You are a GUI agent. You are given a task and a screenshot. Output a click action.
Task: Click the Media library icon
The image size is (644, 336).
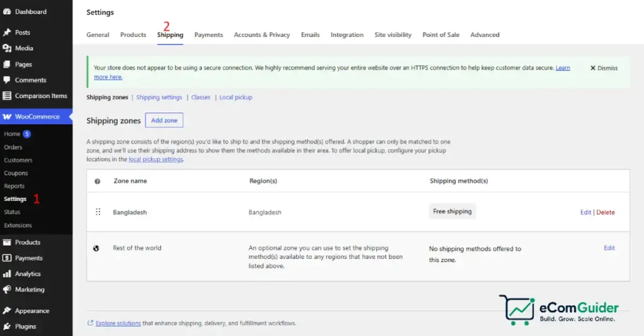(x=7, y=48)
